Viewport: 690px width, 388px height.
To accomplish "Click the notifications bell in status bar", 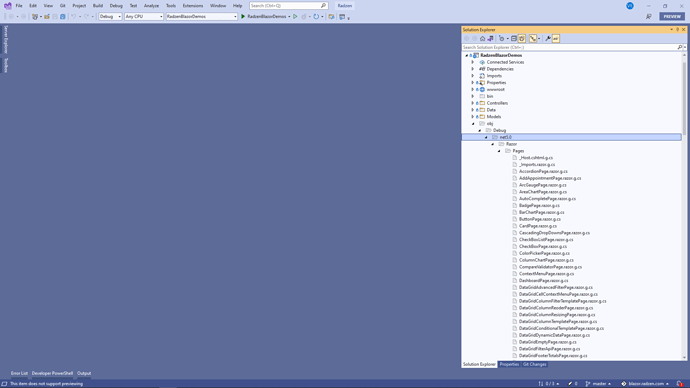I will click(680, 384).
